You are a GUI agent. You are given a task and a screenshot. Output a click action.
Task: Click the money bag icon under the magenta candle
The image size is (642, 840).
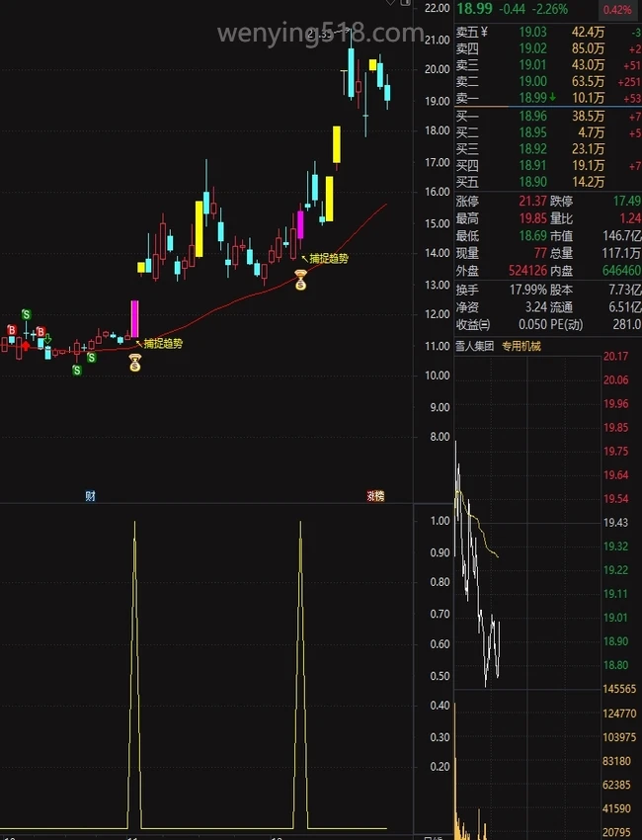[x=135, y=365]
